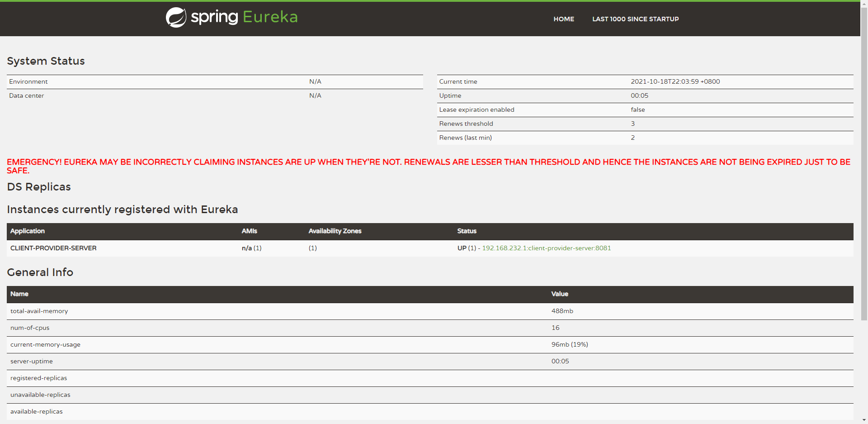Viewport: 868px width, 424px height.
Task: Click the Environment row label
Action: coord(28,81)
